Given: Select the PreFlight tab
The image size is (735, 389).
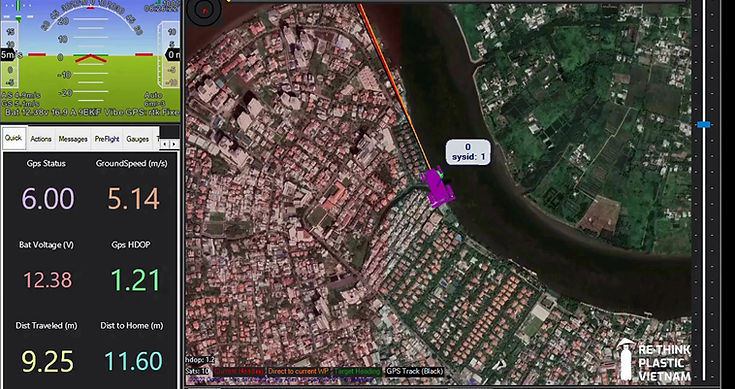Looking at the screenshot, I should click(x=107, y=139).
